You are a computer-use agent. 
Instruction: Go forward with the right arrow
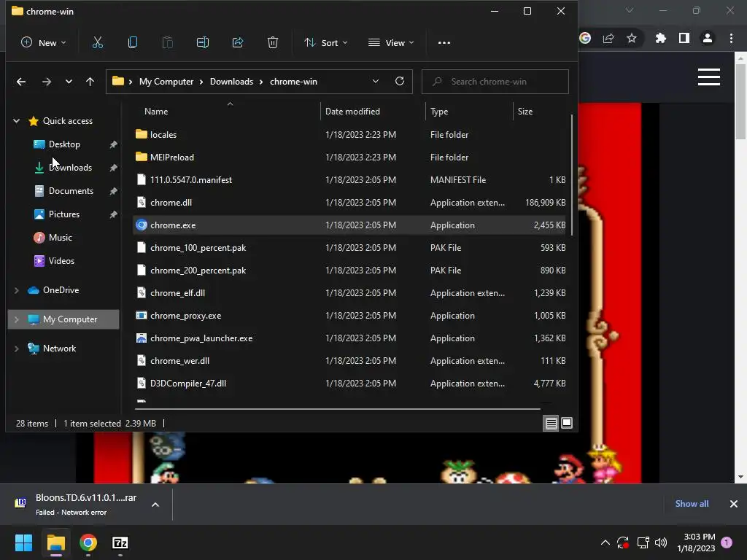(46, 82)
